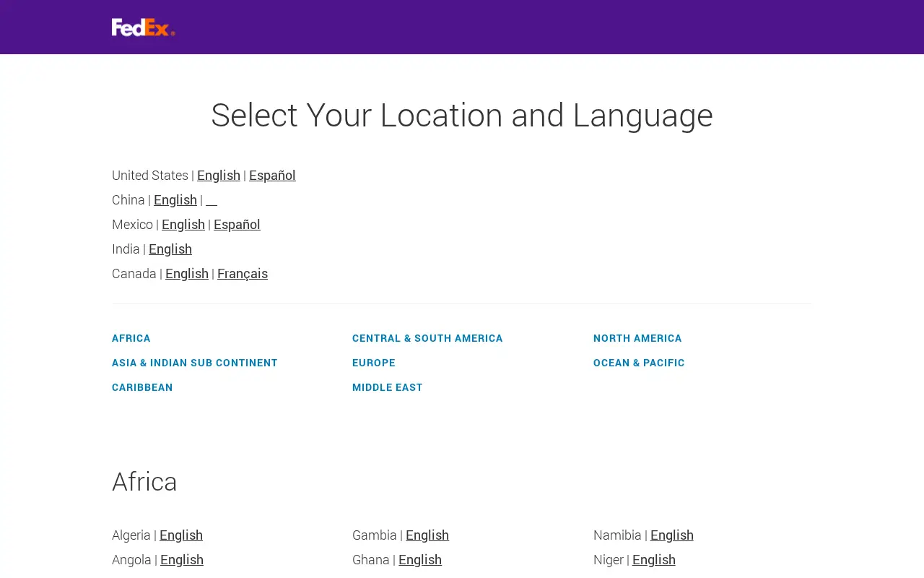Jump to the EUROPE region
Image resolution: width=924 pixels, height=578 pixels.
(374, 363)
